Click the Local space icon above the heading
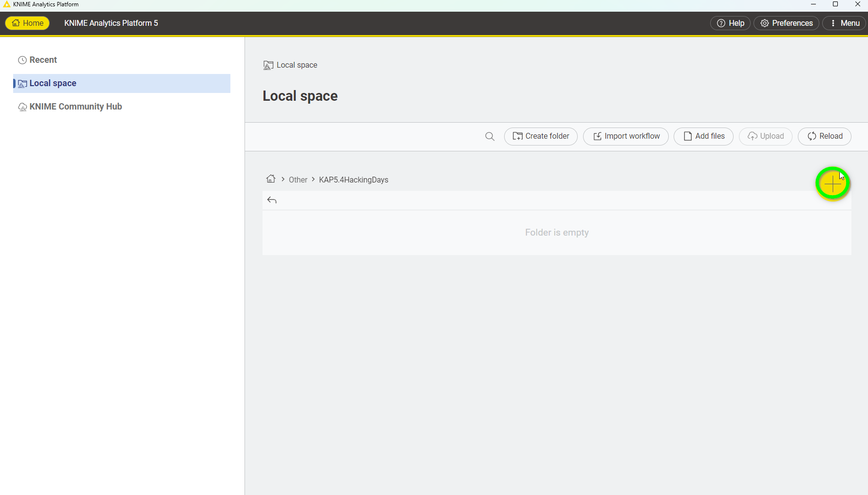The width and height of the screenshot is (868, 495). 268,65
